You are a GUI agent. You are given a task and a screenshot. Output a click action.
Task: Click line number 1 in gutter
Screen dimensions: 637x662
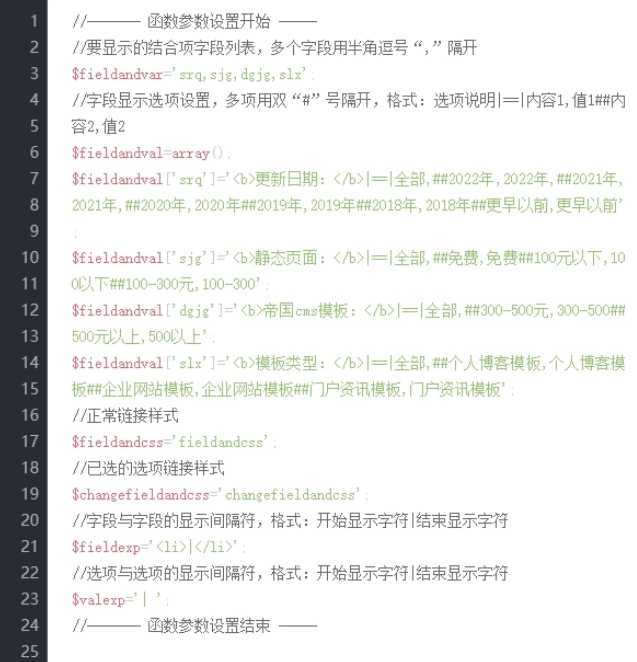coord(34,21)
